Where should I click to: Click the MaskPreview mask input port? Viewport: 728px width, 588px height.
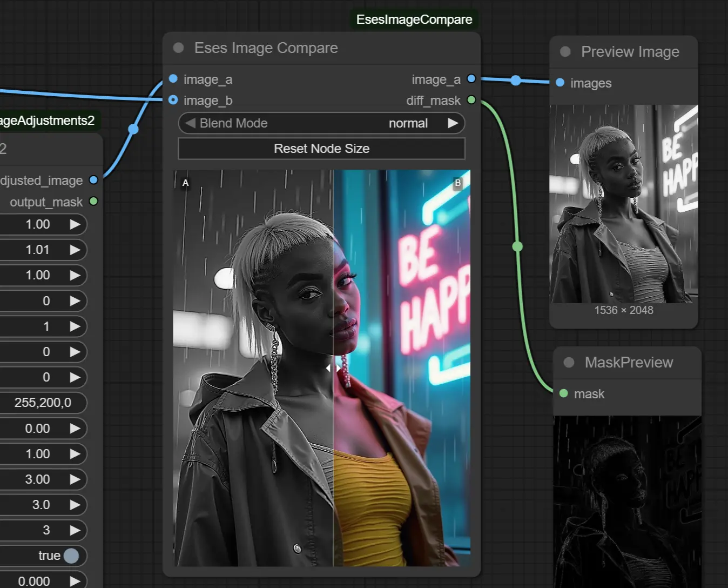564,393
